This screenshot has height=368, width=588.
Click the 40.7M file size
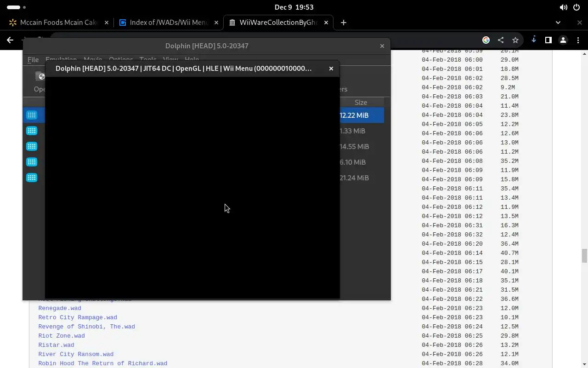click(509, 253)
